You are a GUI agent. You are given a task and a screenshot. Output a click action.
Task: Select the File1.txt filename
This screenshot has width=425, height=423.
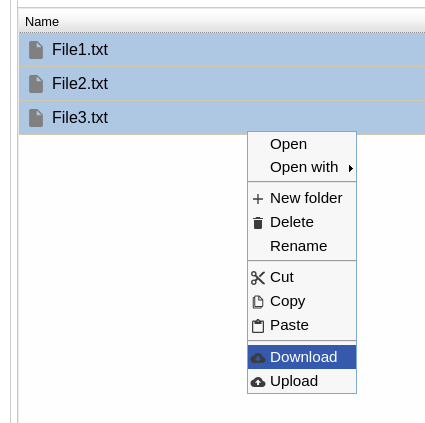point(80,50)
